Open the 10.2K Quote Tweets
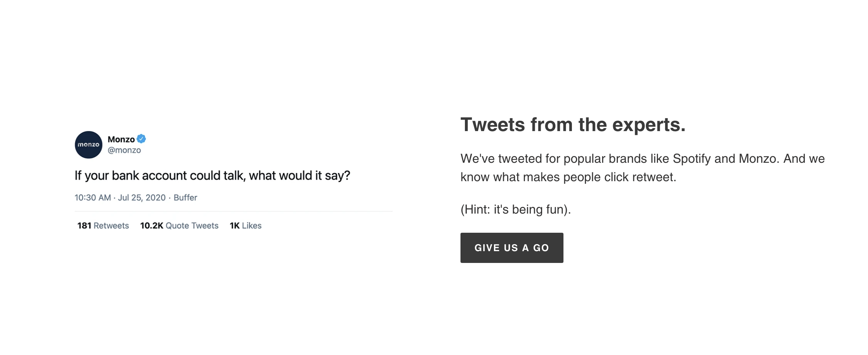 pos(179,225)
